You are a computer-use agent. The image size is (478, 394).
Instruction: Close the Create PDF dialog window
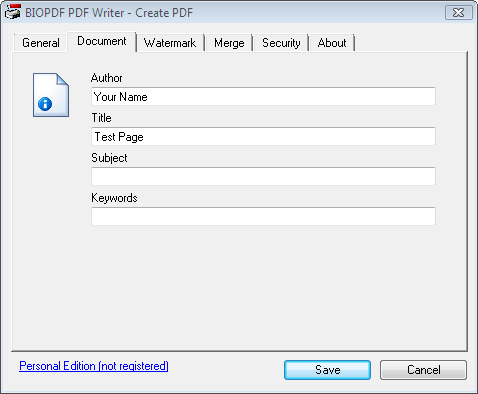click(459, 13)
